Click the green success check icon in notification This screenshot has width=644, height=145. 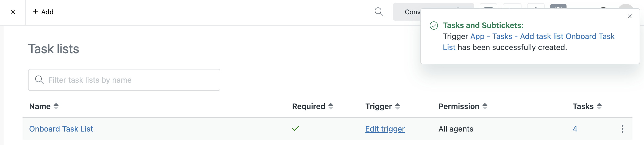click(x=434, y=26)
